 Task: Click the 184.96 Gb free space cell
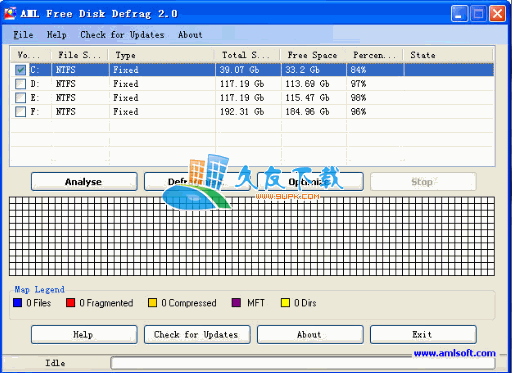point(307,112)
